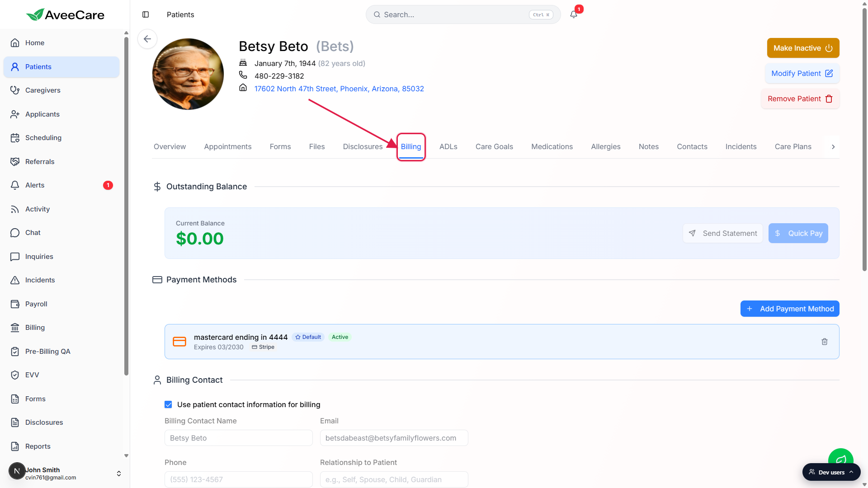Click the AveeCare logo
868x488 pixels.
point(65,15)
